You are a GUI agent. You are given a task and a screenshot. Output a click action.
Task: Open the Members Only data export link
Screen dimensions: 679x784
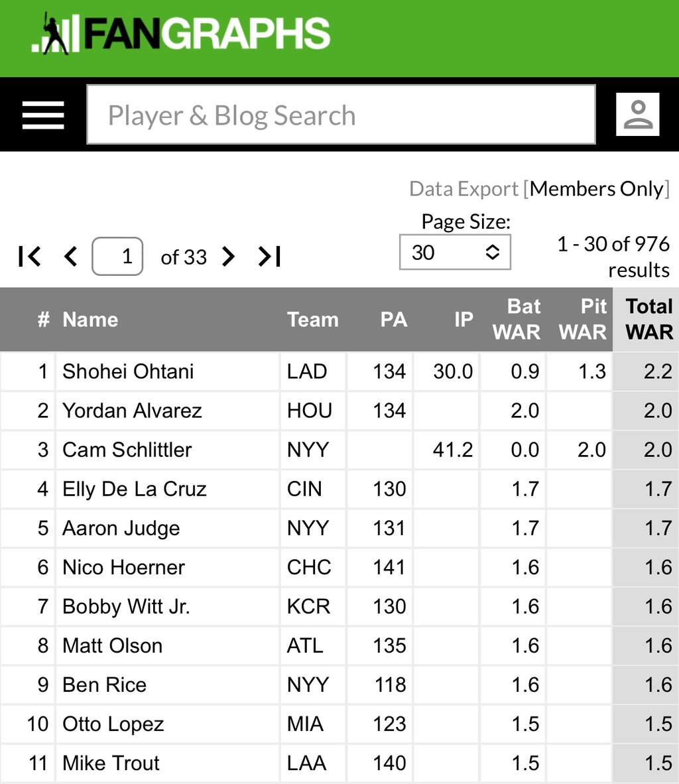point(599,189)
